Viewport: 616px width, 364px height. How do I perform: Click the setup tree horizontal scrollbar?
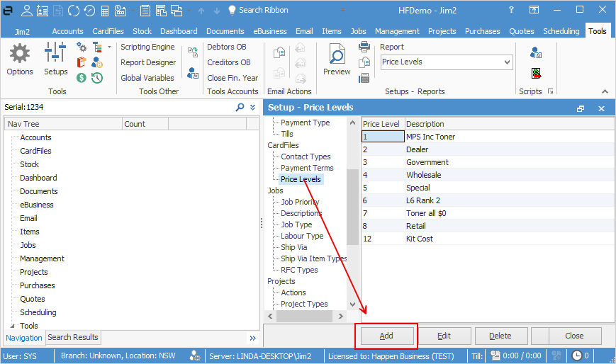pyautogui.click(x=305, y=316)
